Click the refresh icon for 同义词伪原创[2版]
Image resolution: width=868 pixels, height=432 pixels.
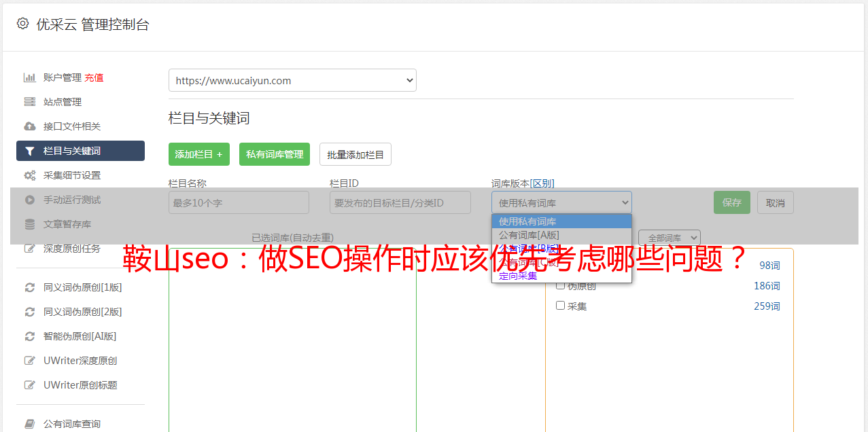point(30,312)
